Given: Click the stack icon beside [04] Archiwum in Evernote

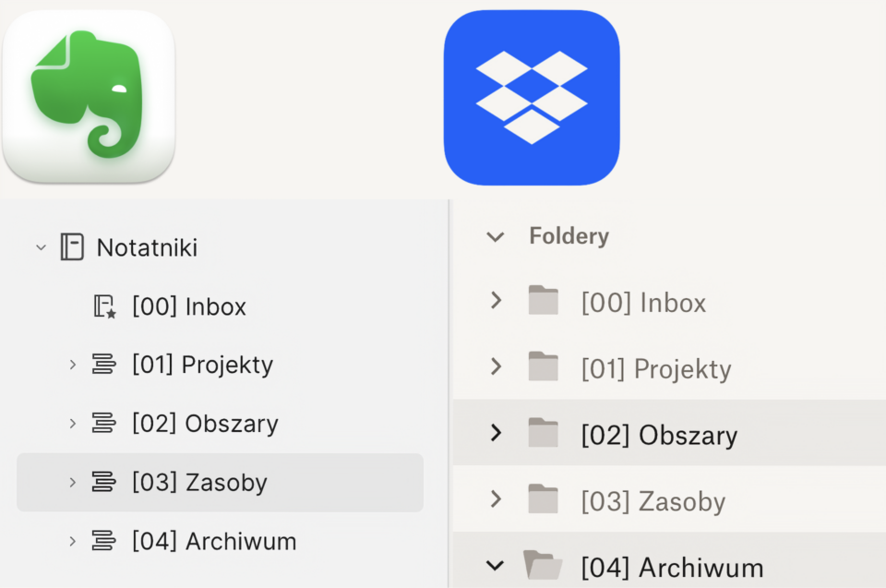Looking at the screenshot, I should click(104, 541).
